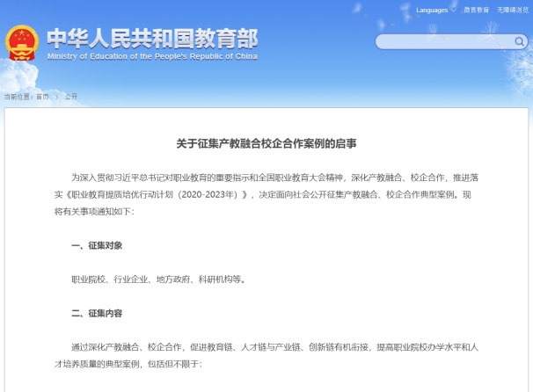This screenshot has width=533, height=392.
Task: Click the article title 关于征集产教融合校企合作案例的启事
Action: coord(266,142)
